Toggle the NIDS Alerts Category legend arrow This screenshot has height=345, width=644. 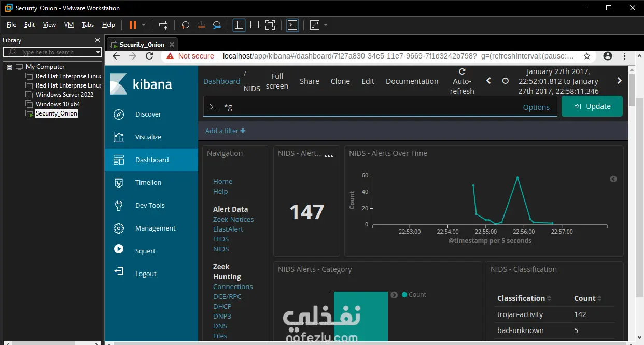394,295
